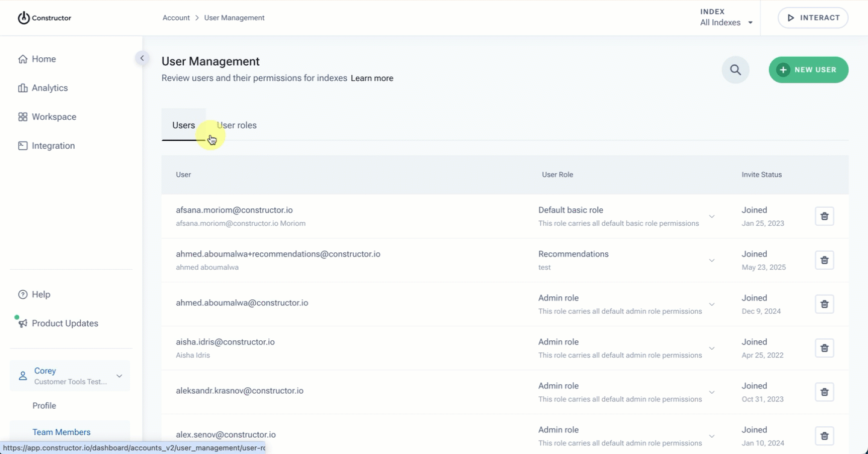Open the All Indexes dropdown
The image size is (868, 454).
point(726,23)
